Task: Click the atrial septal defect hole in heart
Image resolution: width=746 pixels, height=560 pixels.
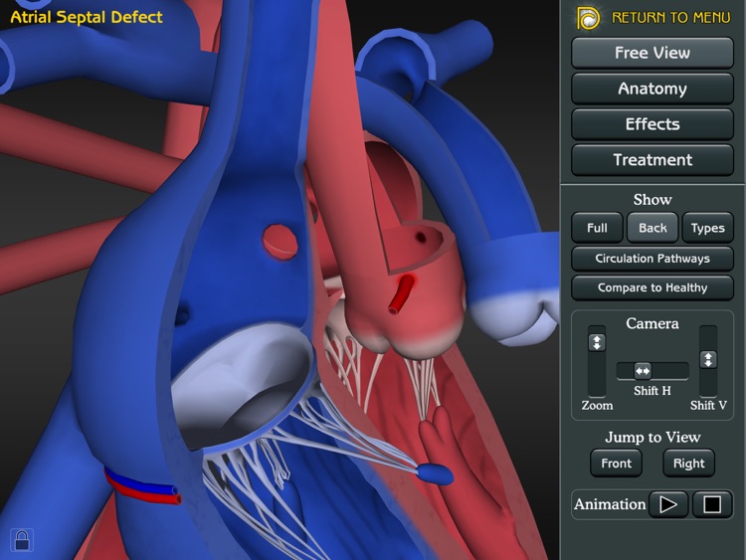Action: pos(276,238)
